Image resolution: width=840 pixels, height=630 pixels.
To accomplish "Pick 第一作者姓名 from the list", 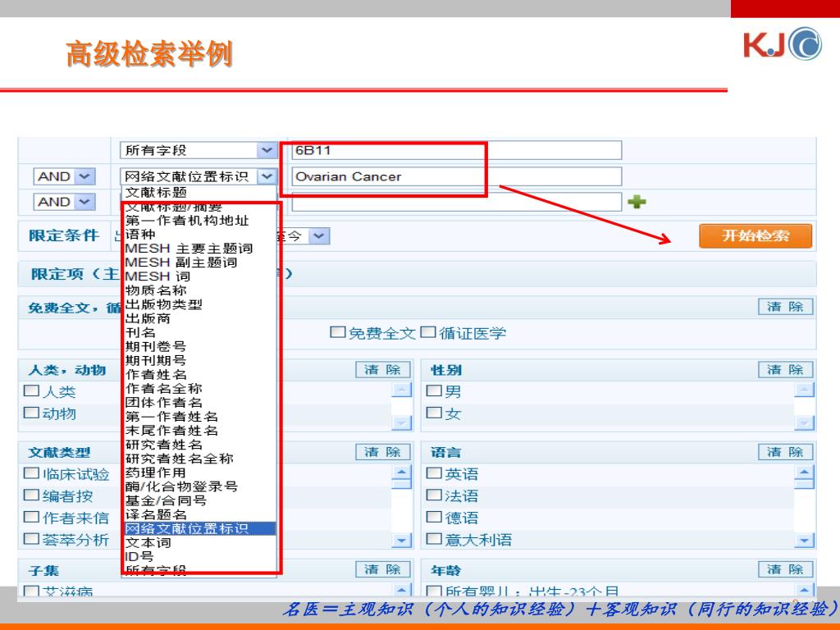I will point(171,416).
